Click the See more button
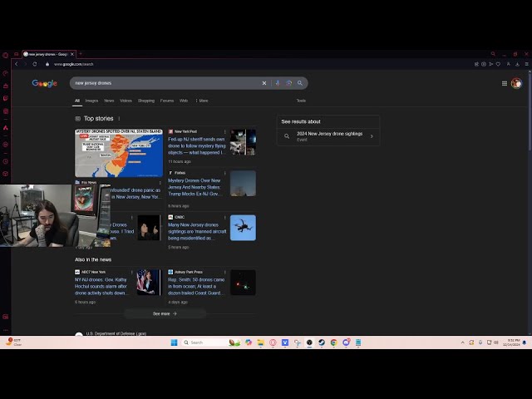The width and height of the screenshot is (532, 399). coord(165,313)
